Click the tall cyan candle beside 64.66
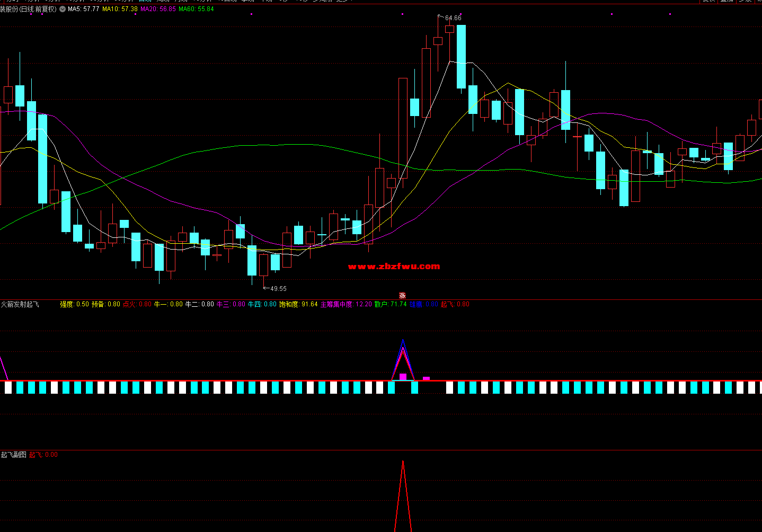 [461, 57]
